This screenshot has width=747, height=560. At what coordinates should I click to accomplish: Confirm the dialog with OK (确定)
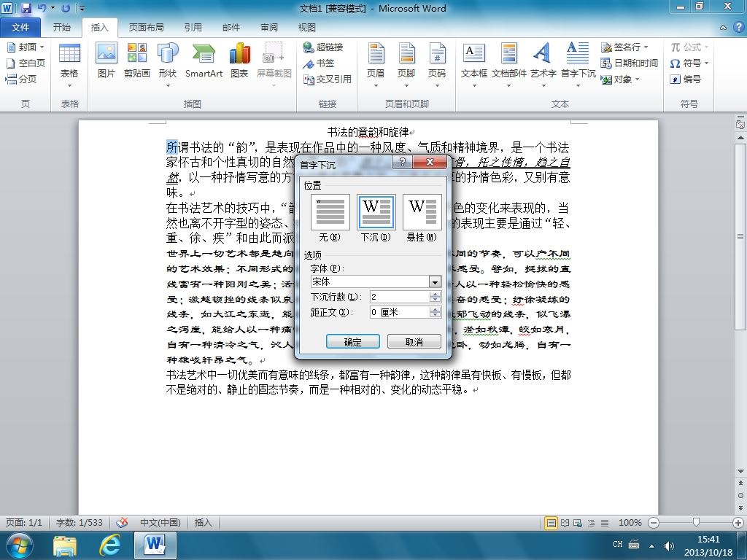[353, 341]
